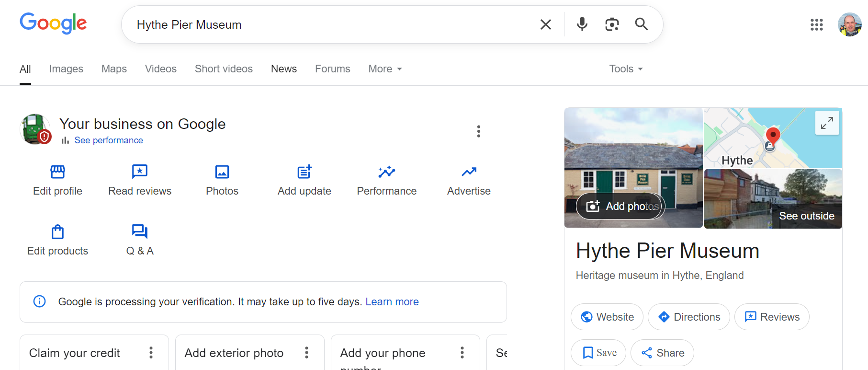Expand the More search filters dropdown
Screen dimensions: 868x370
385,69
